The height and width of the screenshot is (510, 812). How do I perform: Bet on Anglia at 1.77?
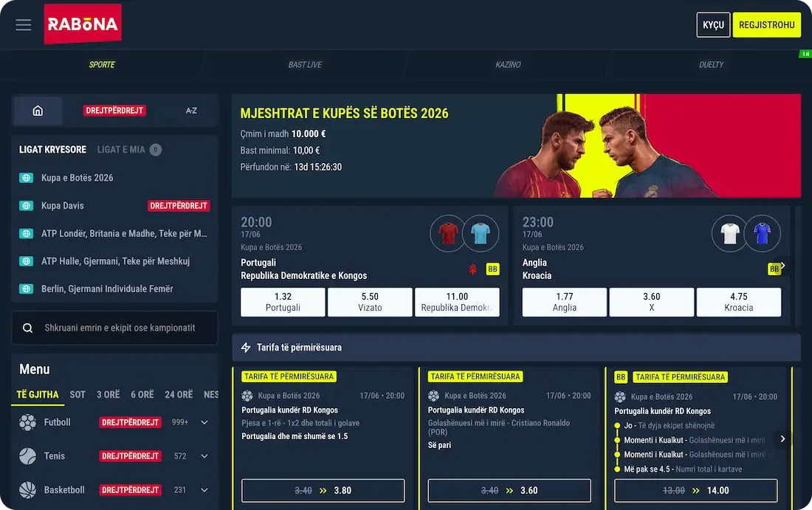pos(565,302)
